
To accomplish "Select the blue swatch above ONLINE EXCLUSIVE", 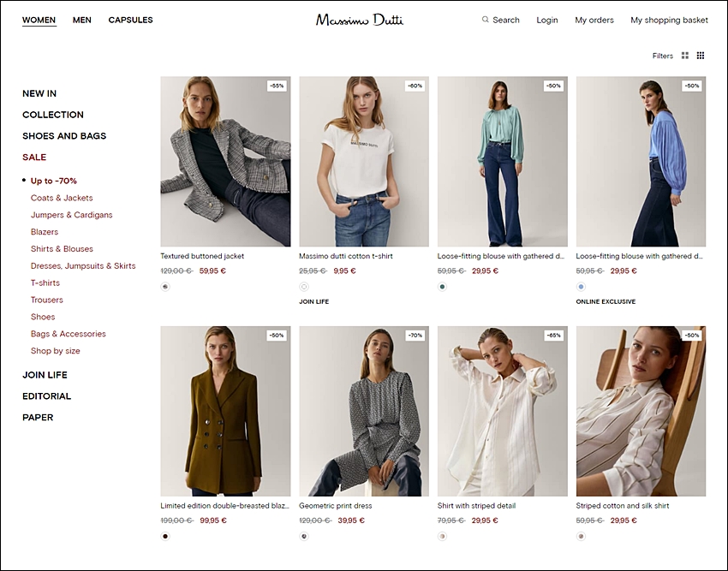I will coord(581,287).
